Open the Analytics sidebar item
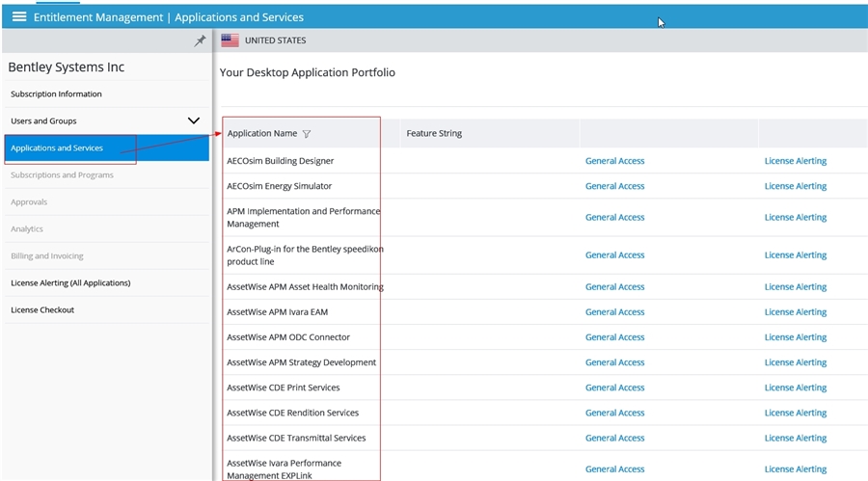The image size is (868, 481). [27, 228]
